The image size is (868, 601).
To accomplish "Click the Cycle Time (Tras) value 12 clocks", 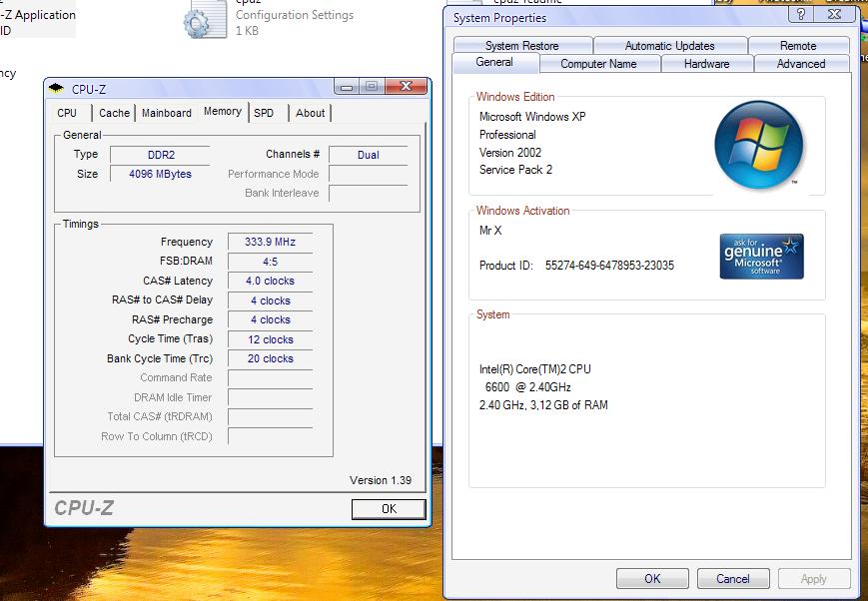I will 270,339.
